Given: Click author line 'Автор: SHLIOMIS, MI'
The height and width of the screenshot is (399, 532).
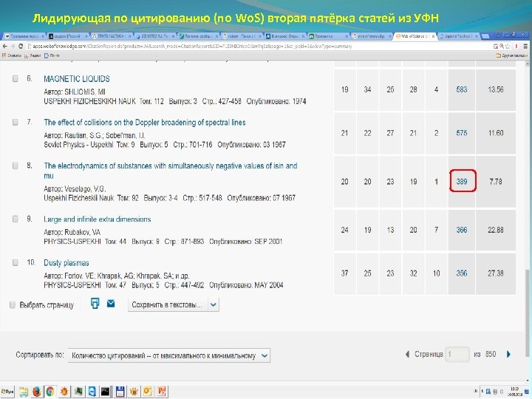Looking at the screenshot, I should tap(75, 92).
